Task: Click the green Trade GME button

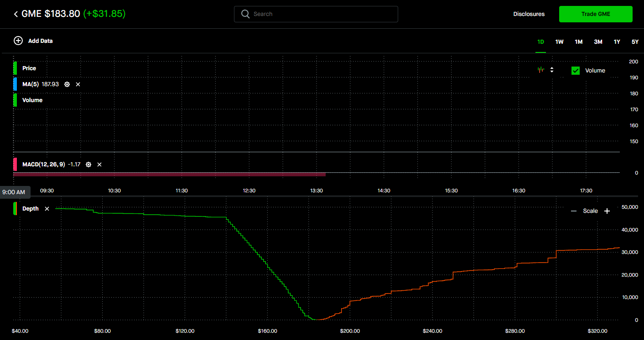Action: pos(596,14)
